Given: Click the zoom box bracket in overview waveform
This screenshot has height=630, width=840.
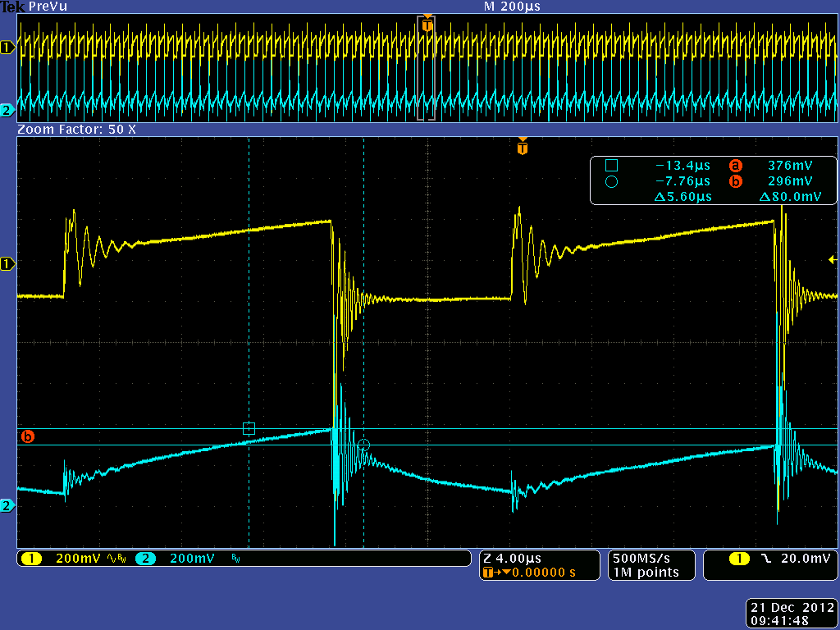Looking at the screenshot, I should point(426,68).
